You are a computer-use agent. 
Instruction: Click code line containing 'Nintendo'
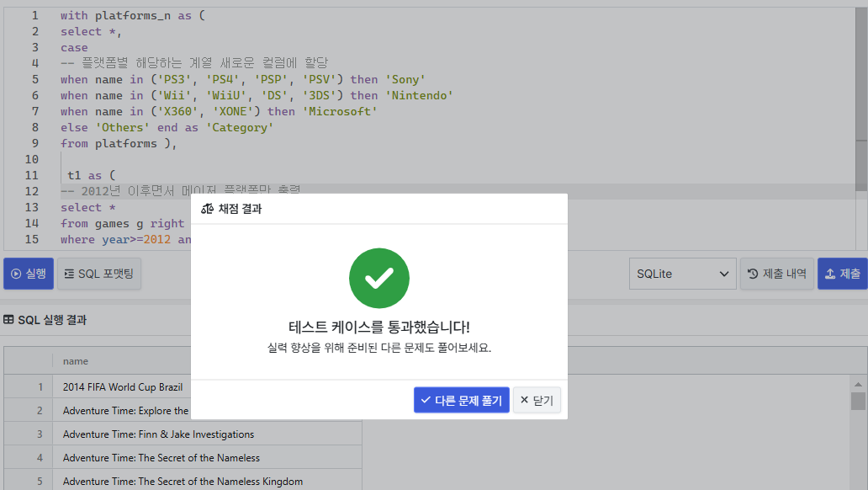click(257, 95)
